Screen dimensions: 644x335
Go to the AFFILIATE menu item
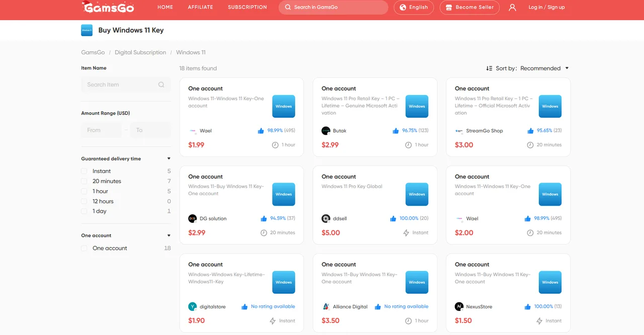[200, 8]
